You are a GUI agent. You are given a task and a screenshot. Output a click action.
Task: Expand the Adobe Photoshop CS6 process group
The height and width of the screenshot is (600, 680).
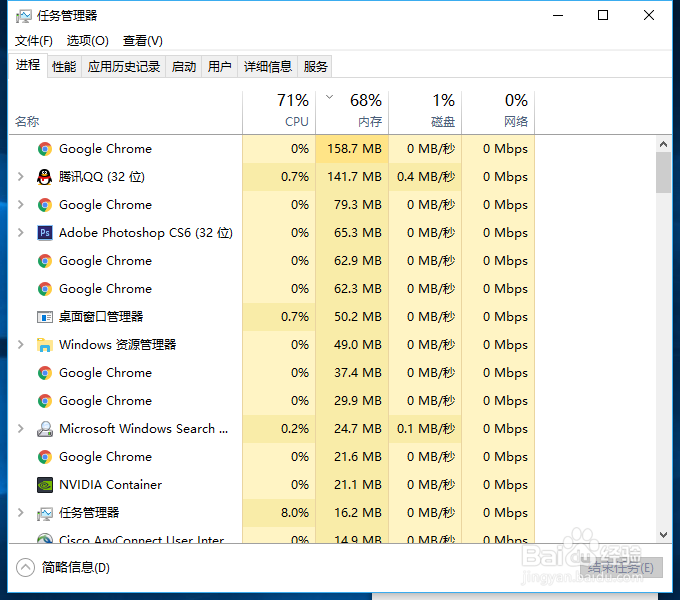[x=20, y=232]
